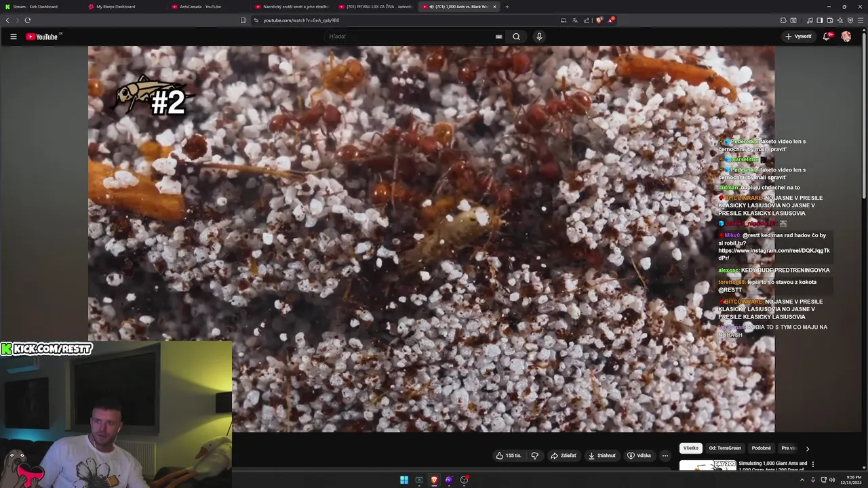Click the browser address bar URL
The width and height of the screenshot is (868, 488).
[301, 20]
